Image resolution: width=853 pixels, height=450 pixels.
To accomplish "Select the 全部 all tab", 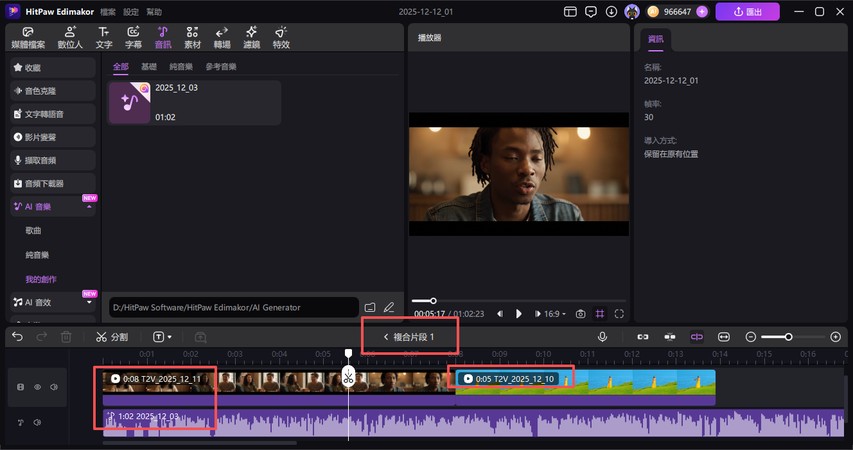I will [x=121, y=66].
